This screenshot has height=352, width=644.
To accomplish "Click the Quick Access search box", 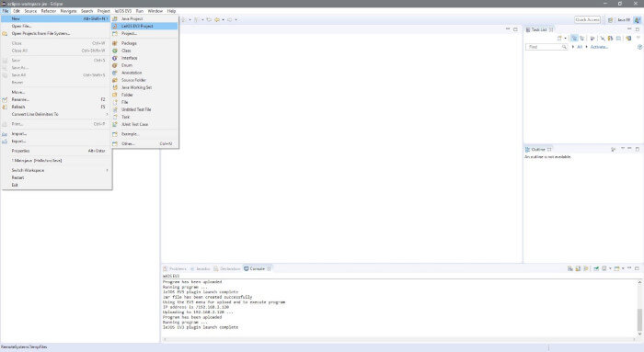I will (587, 19).
